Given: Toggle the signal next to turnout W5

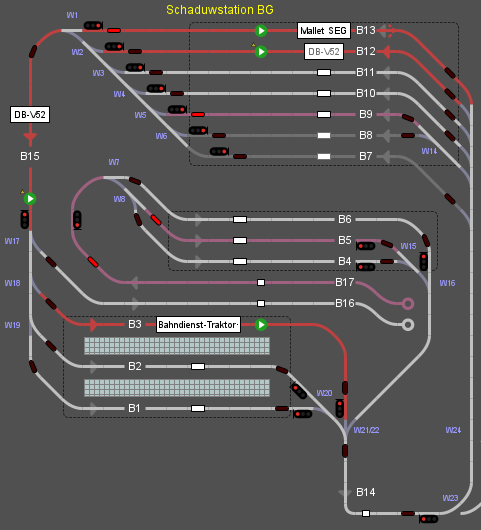Looking at the screenshot, I should (177, 110).
